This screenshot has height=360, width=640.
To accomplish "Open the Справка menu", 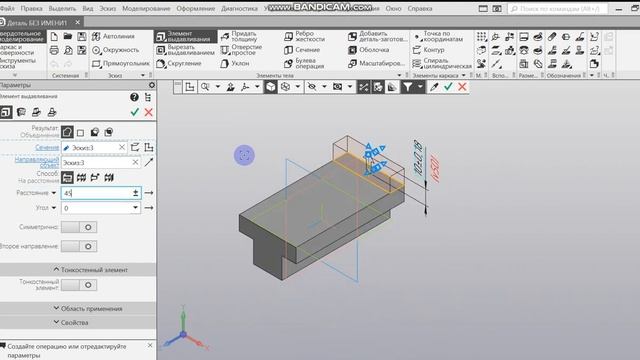I will click(x=420, y=8).
